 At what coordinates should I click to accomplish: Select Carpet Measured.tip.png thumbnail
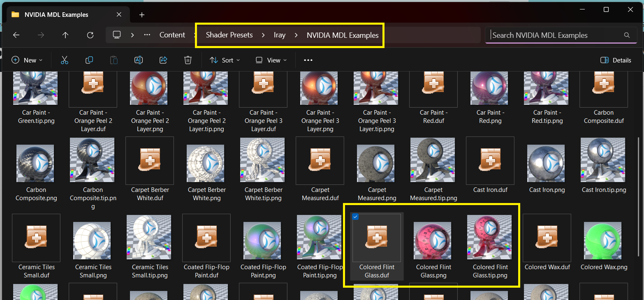433,160
